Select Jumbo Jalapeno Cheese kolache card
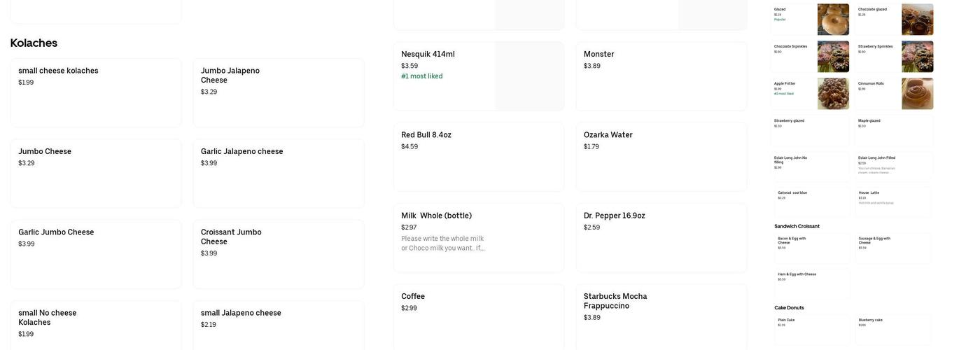 tap(278, 92)
